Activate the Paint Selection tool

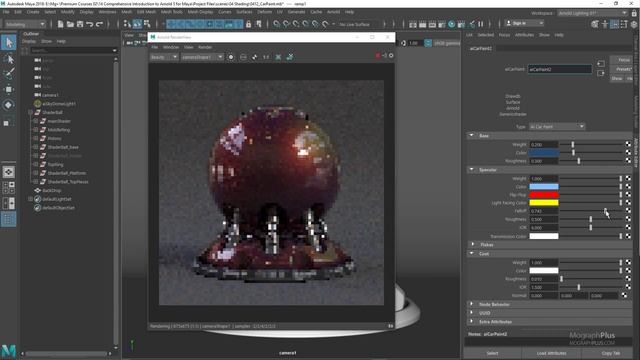point(9,74)
